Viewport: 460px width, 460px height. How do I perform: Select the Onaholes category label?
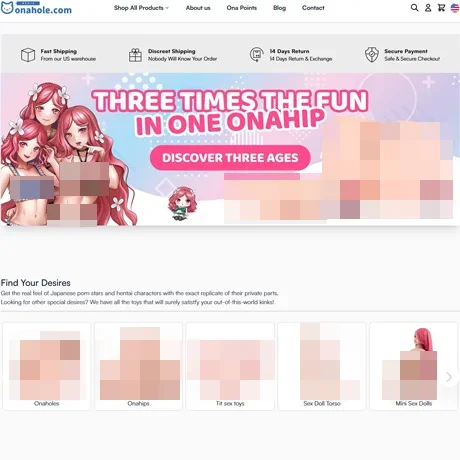[x=46, y=403]
